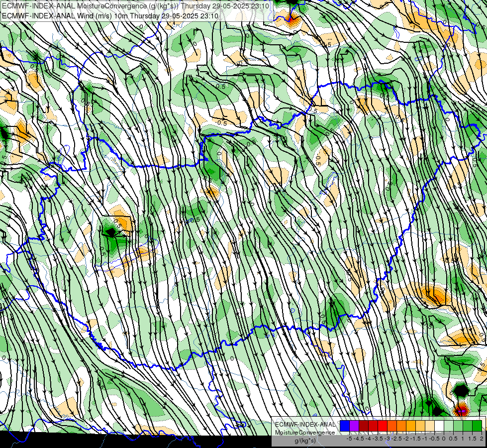Click legend tick value -2.5
Screen dimensions: 487x448
pyautogui.click(x=396, y=439)
